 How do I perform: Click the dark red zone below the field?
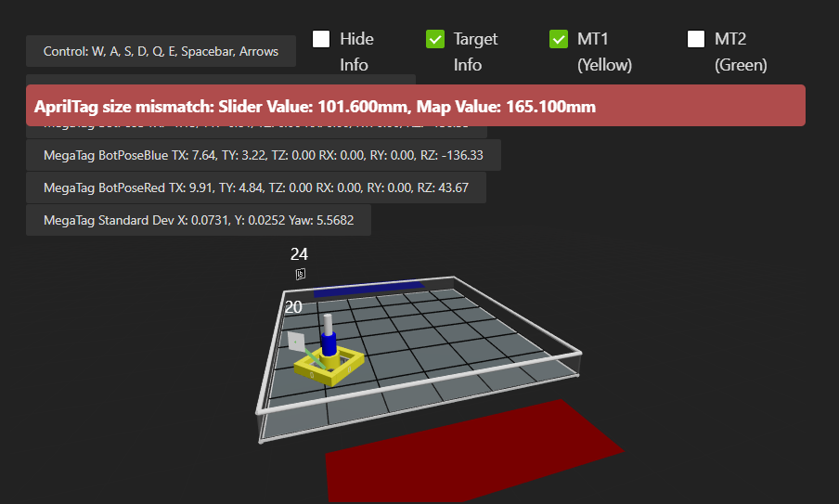point(473,446)
